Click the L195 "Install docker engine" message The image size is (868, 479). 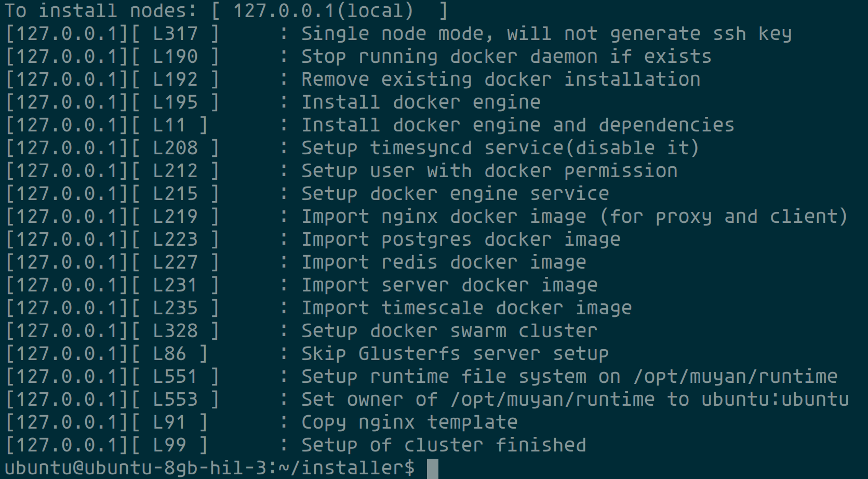(x=421, y=102)
